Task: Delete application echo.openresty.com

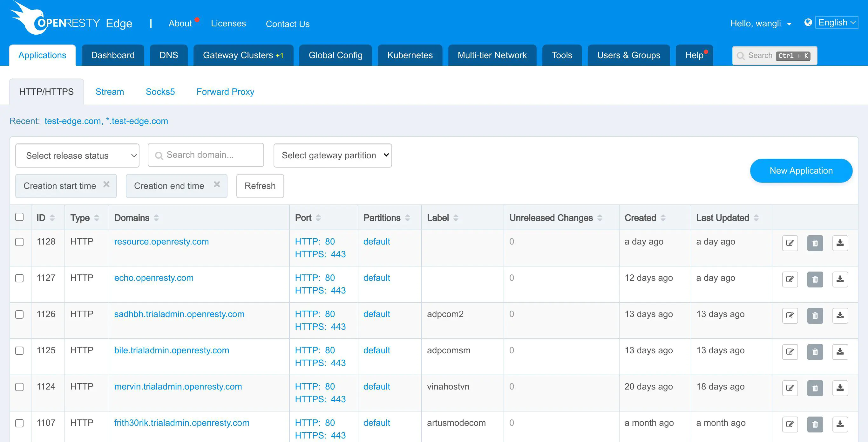Action: point(815,279)
